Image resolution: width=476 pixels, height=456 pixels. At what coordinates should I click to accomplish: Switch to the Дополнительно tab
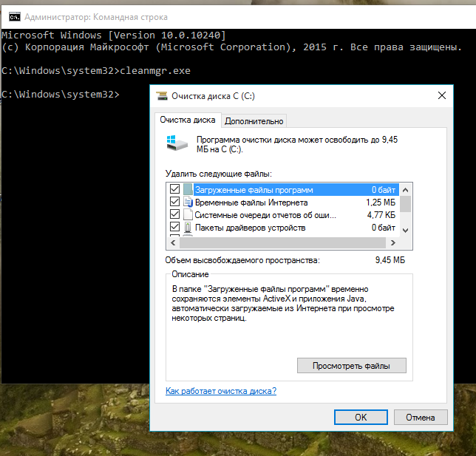(254, 121)
